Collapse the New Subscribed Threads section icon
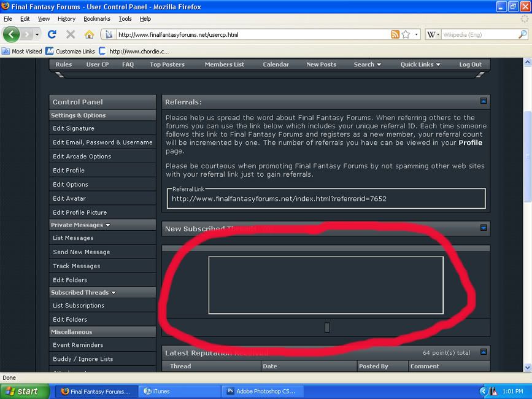 pos(484,228)
